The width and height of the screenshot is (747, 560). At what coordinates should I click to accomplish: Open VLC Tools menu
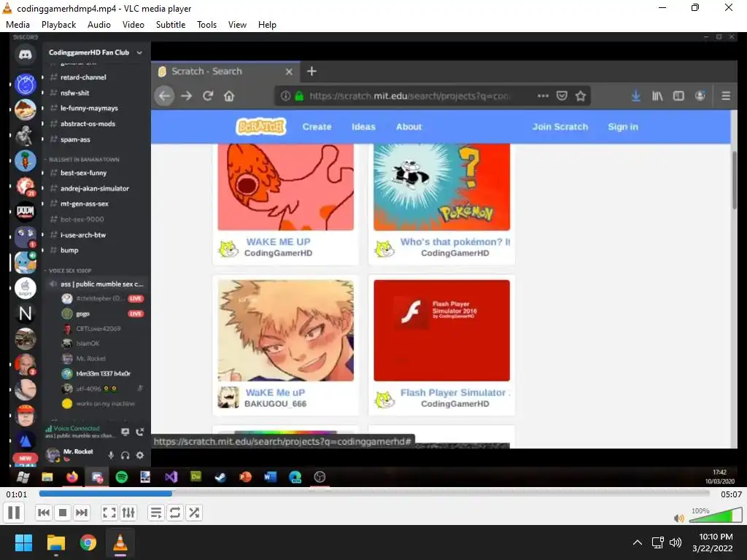click(206, 25)
